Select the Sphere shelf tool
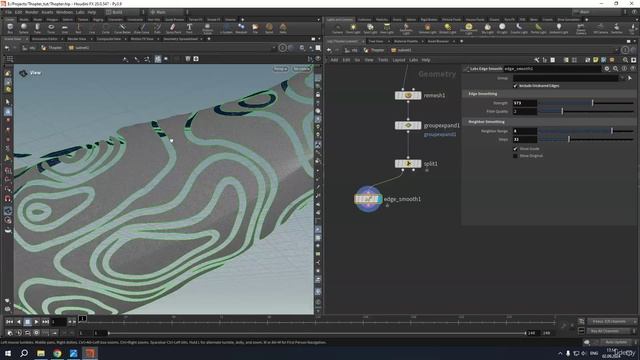This screenshot has width=640, height=360. [x=24, y=28]
